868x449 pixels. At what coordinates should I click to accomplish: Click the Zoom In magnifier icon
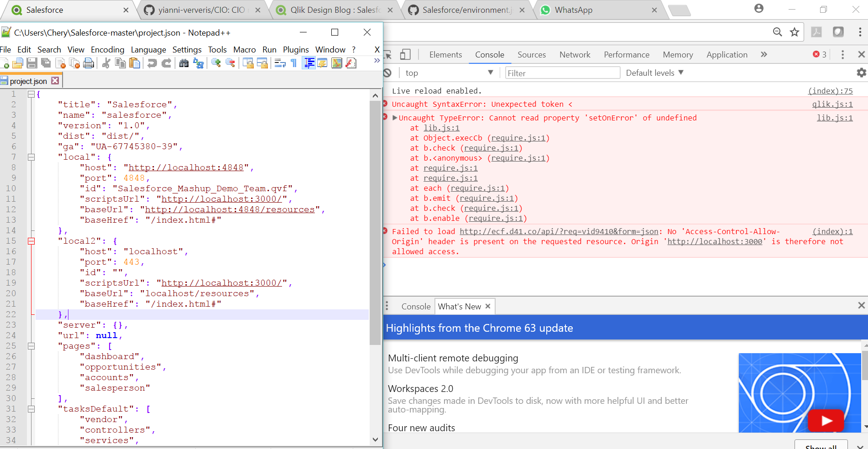pyautogui.click(x=216, y=63)
